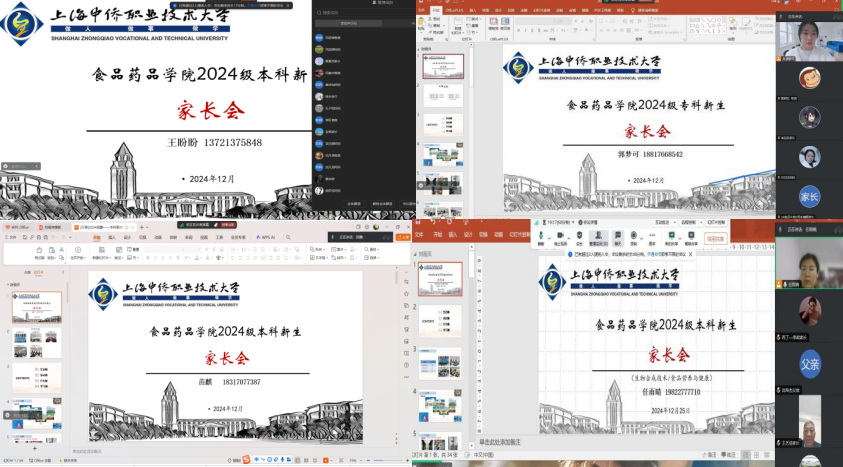Open 文件 tab in top-right PowerPoint window
The width and height of the screenshot is (843, 467).
(x=421, y=10)
